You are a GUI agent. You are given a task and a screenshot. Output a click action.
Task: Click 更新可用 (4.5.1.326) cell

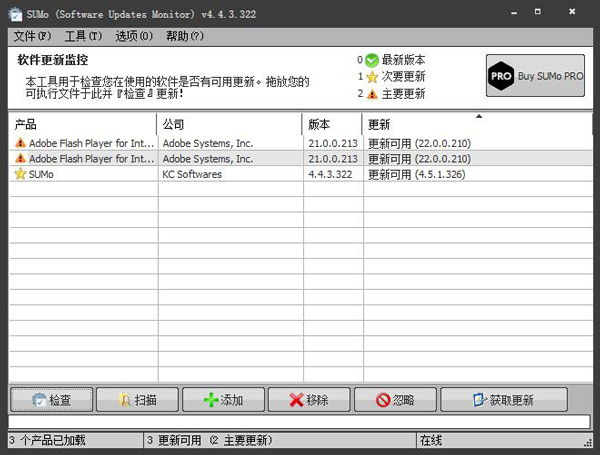tap(417, 174)
